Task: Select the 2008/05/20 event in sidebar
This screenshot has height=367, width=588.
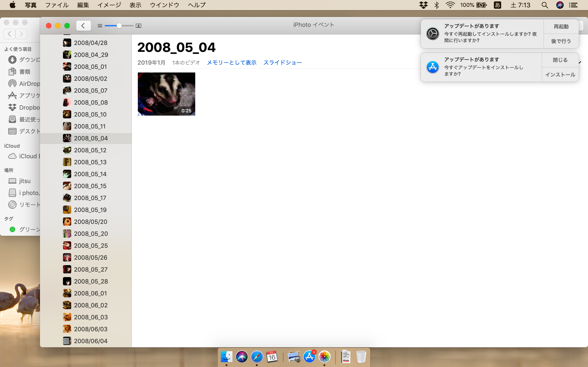Action: click(x=90, y=222)
